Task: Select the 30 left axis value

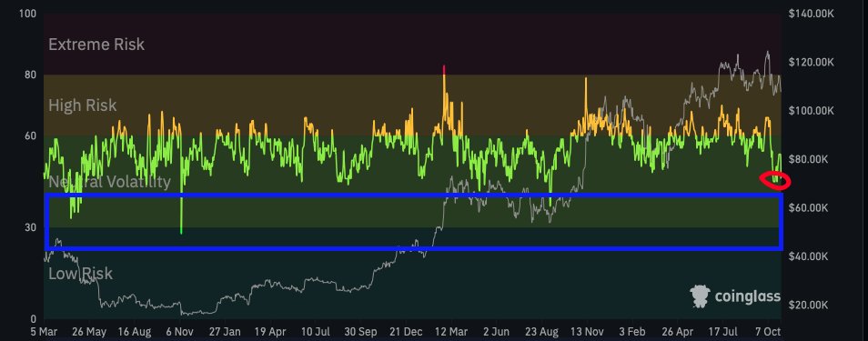Action: point(30,227)
